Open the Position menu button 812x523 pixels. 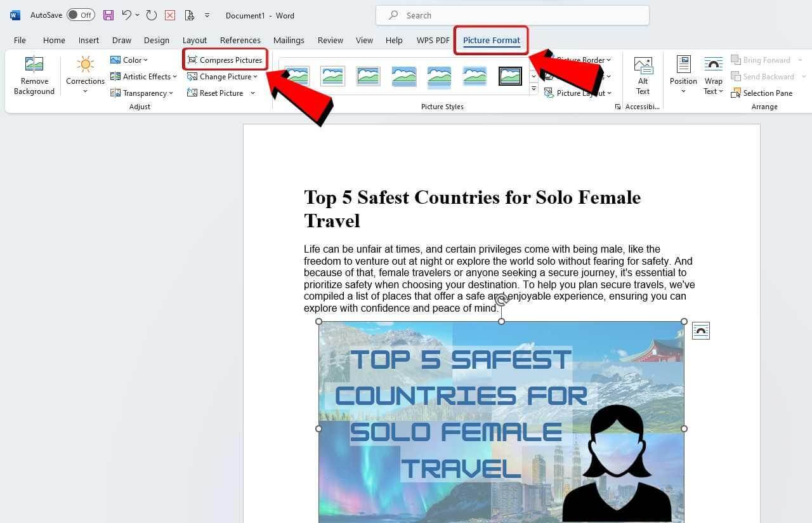click(683, 75)
